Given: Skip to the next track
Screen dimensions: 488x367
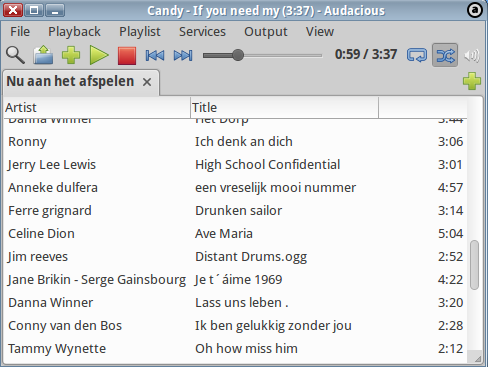Looking at the screenshot, I should [183, 55].
